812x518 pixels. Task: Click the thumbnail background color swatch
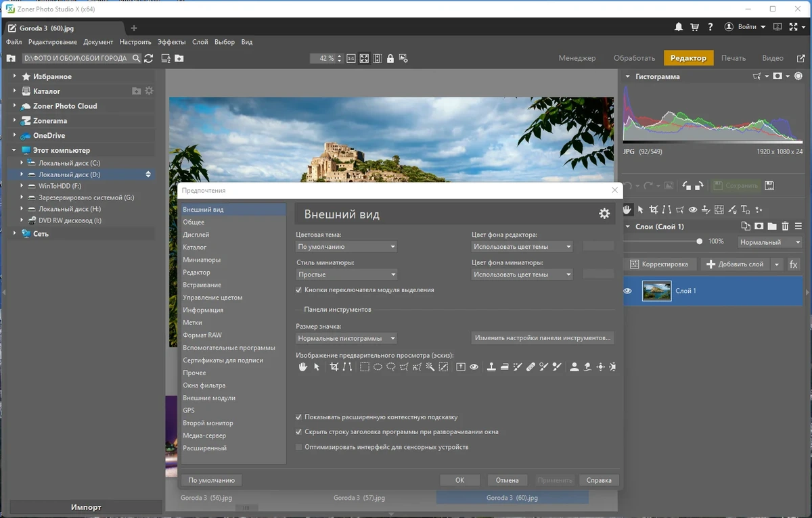[598, 274]
